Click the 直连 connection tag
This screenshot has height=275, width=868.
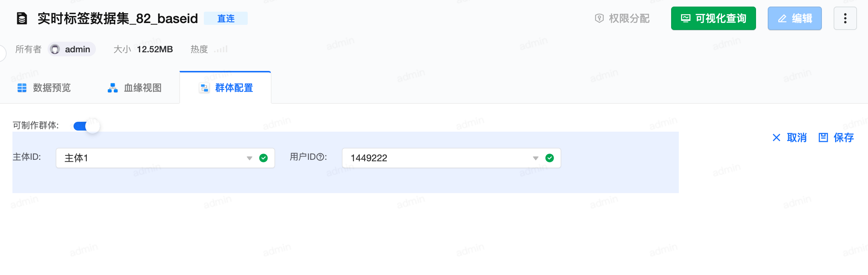click(226, 18)
